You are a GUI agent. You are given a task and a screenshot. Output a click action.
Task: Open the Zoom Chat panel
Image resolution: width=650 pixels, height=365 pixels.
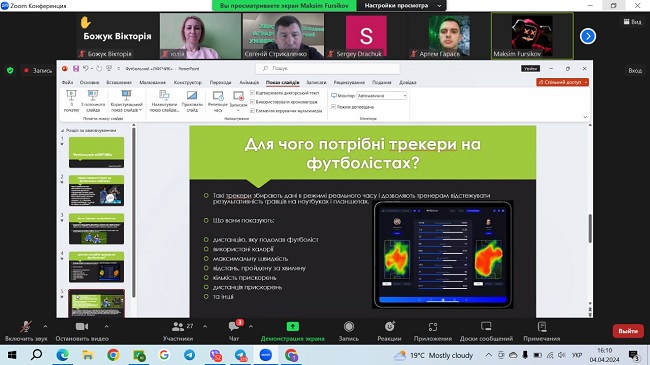[234, 331]
